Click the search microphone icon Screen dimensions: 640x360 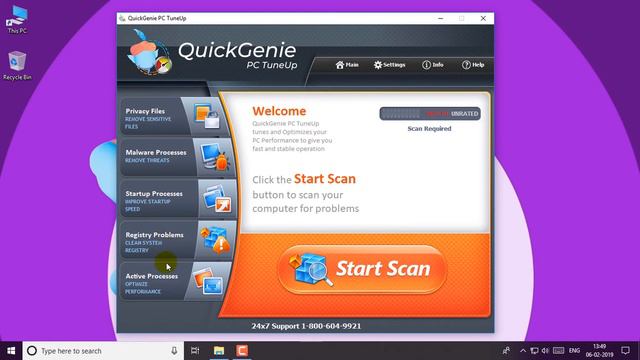pos(174,351)
